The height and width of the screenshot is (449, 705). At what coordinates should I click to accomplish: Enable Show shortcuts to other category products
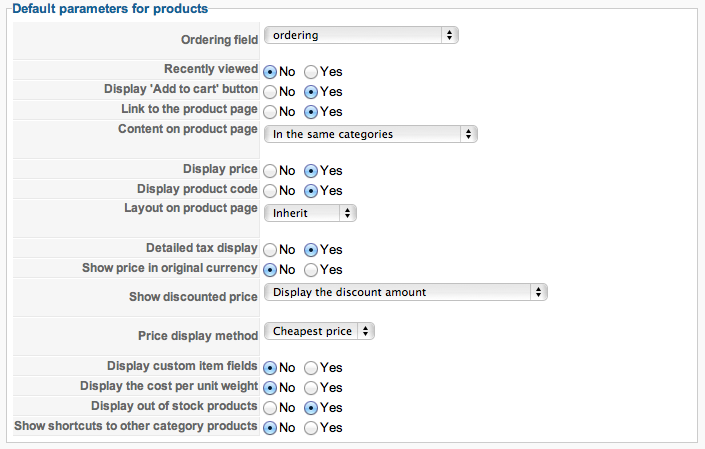[x=311, y=428]
